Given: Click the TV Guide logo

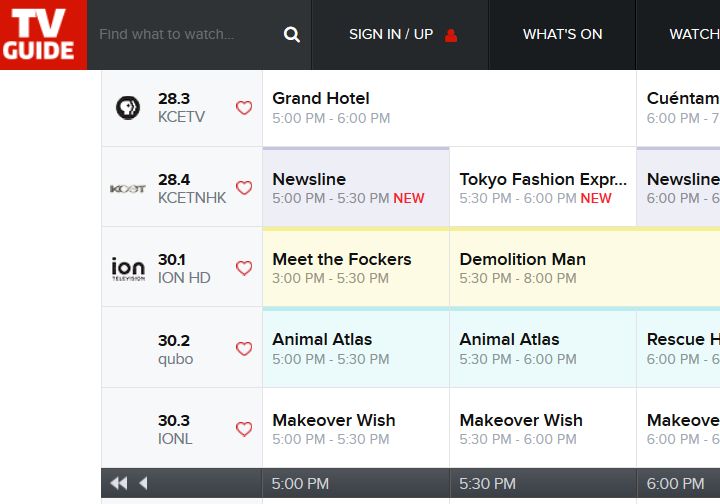Looking at the screenshot, I should pos(43,35).
